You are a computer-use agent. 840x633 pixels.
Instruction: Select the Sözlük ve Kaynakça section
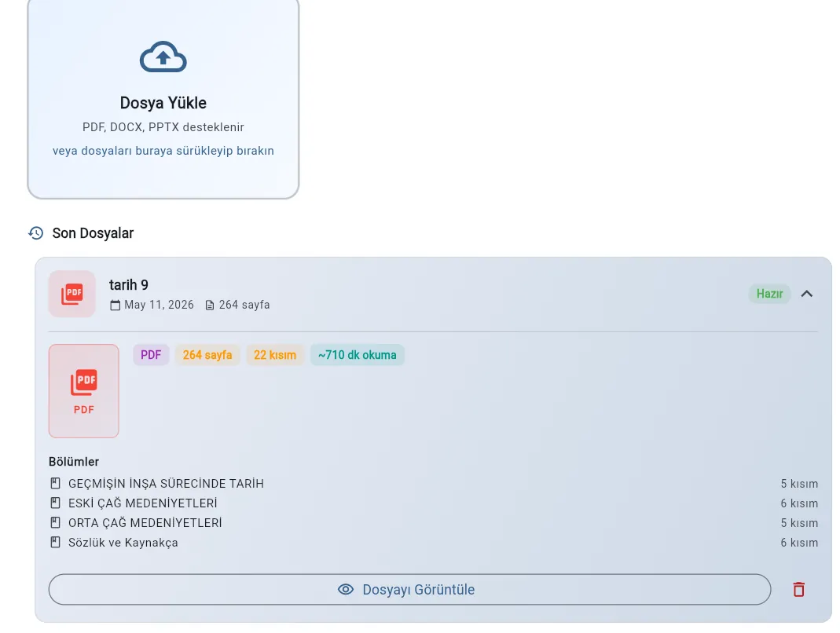pyautogui.click(x=433, y=543)
